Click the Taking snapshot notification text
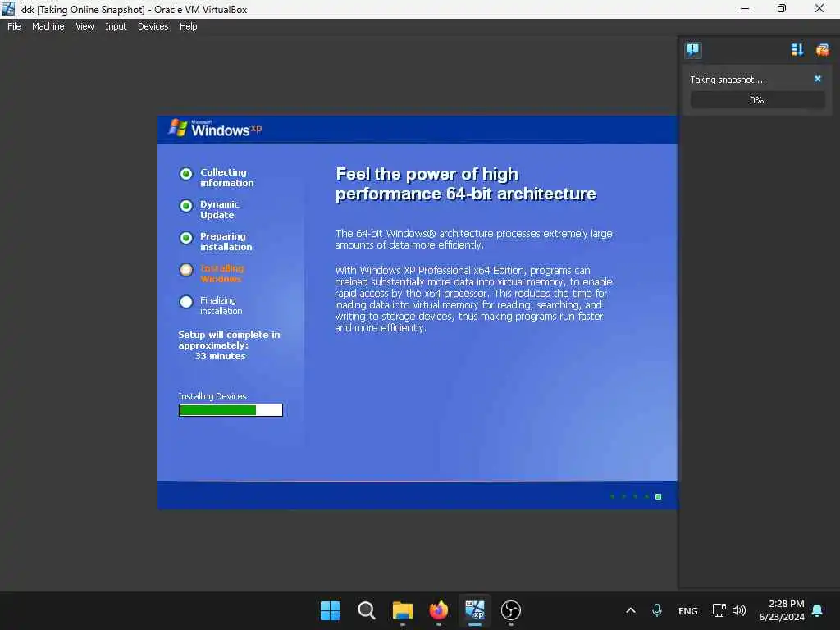 [x=728, y=80]
